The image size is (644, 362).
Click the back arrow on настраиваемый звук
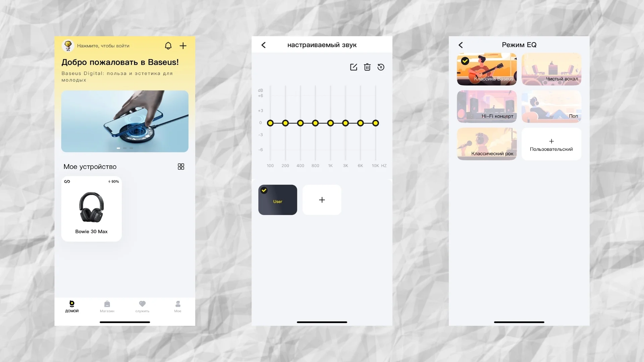(264, 45)
